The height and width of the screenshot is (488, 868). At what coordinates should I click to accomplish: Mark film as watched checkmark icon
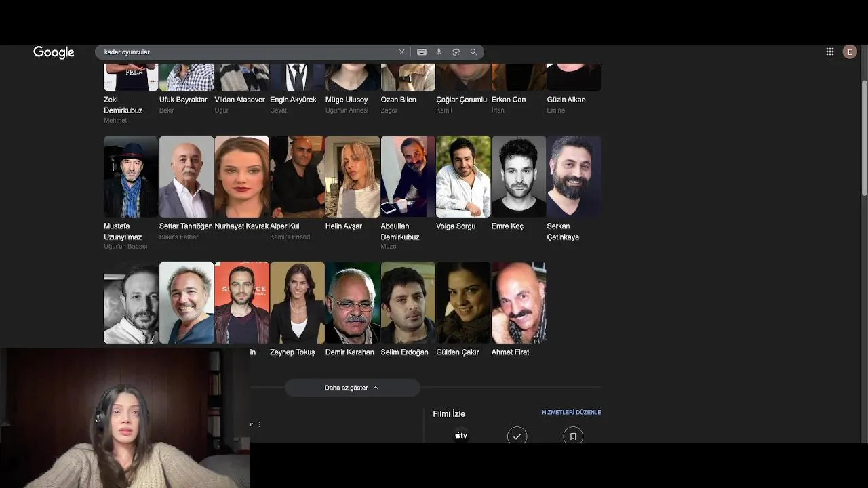coord(517,436)
